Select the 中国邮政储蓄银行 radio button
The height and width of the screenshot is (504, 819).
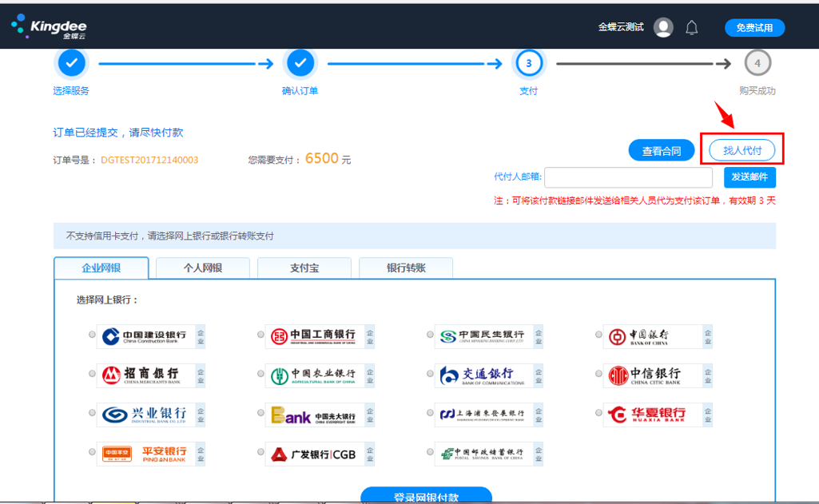pyautogui.click(x=430, y=452)
